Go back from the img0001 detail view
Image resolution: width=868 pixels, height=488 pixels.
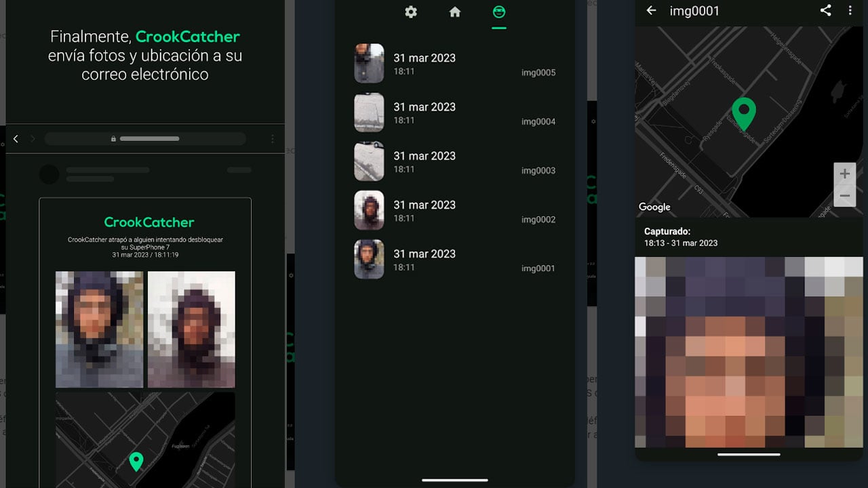(651, 11)
